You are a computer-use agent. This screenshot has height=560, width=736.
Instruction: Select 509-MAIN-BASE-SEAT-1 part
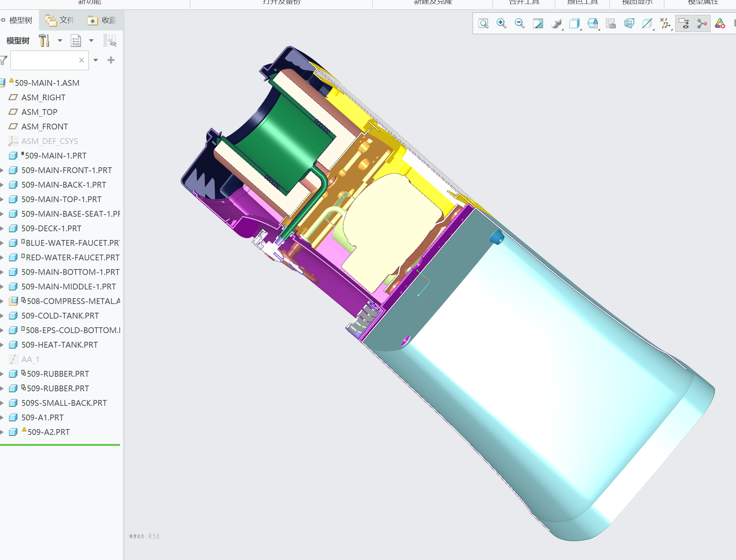coord(71,214)
